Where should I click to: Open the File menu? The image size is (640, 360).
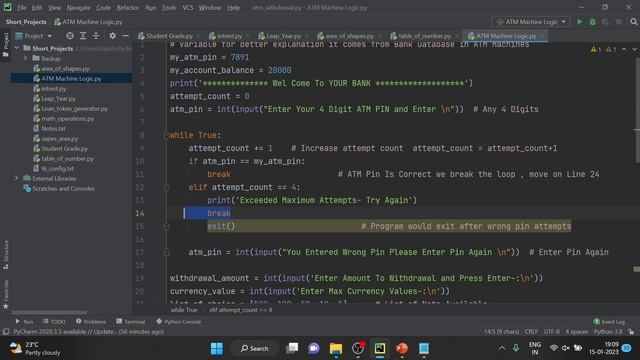point(21,7)
